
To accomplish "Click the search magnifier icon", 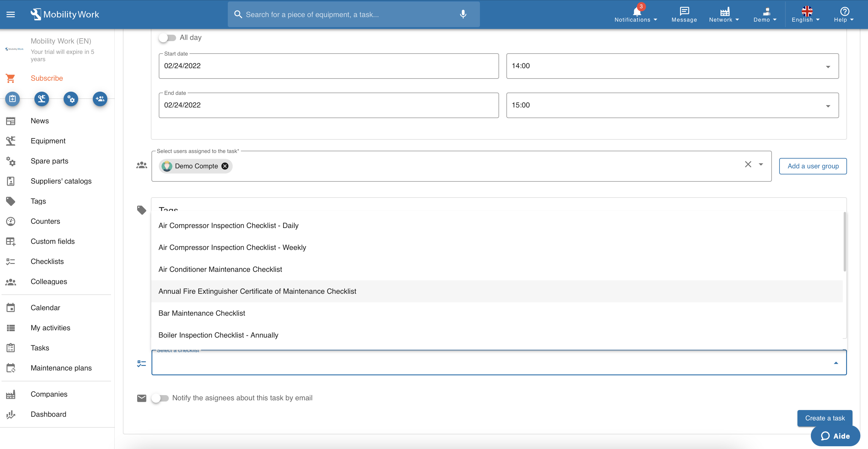I will click(238, 15).
